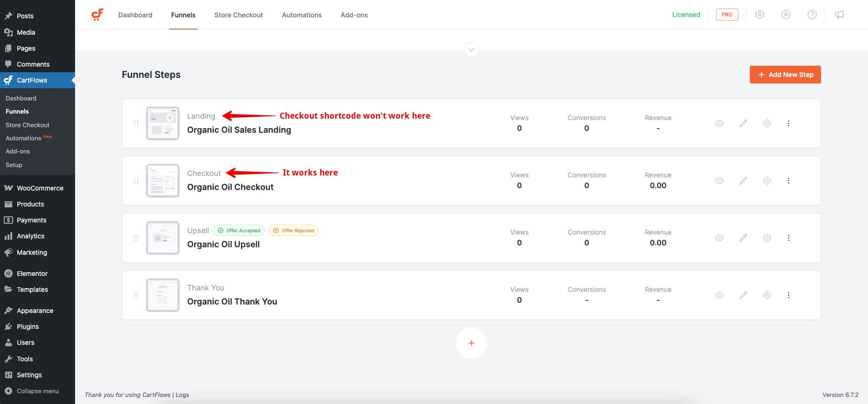Click the Licensed status link
The height and width of the screenshot is (404, 868).
tap(686, 15)
